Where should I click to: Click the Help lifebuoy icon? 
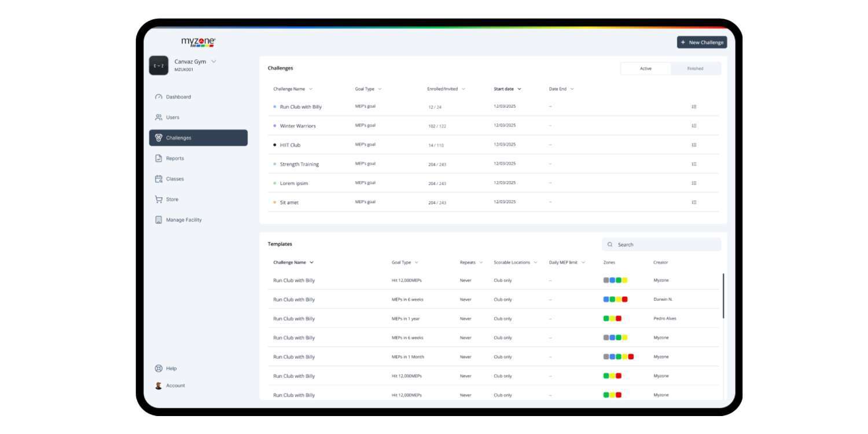(159, 369)
